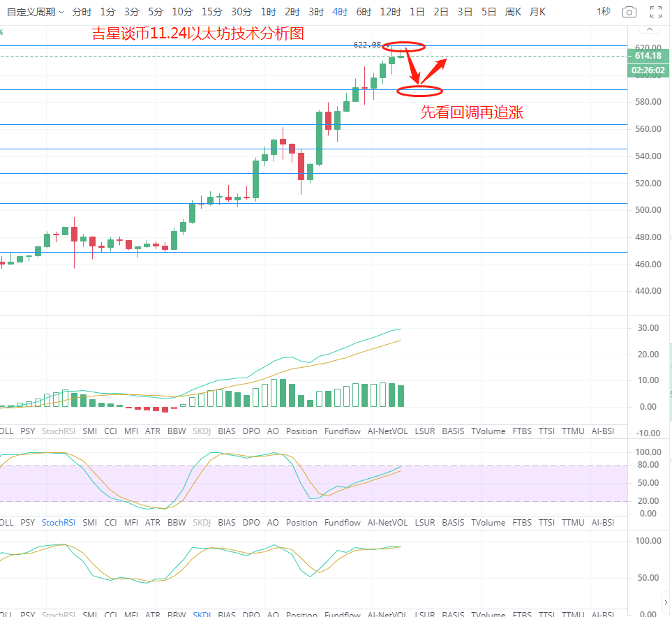672x617 pixels.
Task: Select the 30分 timeframe
Action: point(241,12)
